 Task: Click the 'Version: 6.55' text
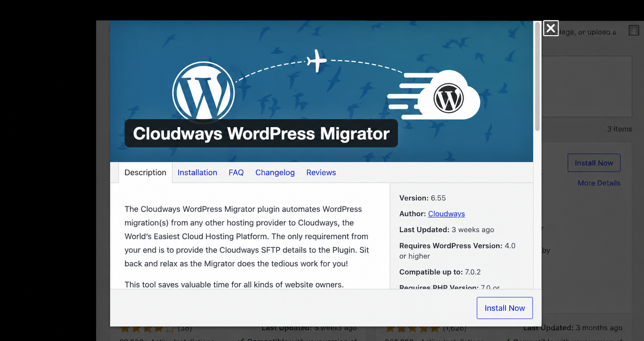[422, 198]
